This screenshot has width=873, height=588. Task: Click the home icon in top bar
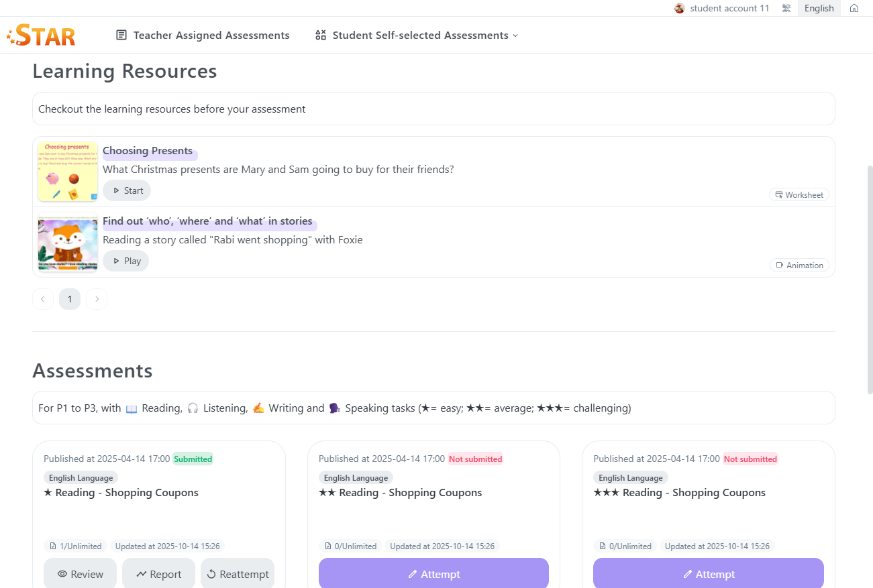click(x=854, y=8)
